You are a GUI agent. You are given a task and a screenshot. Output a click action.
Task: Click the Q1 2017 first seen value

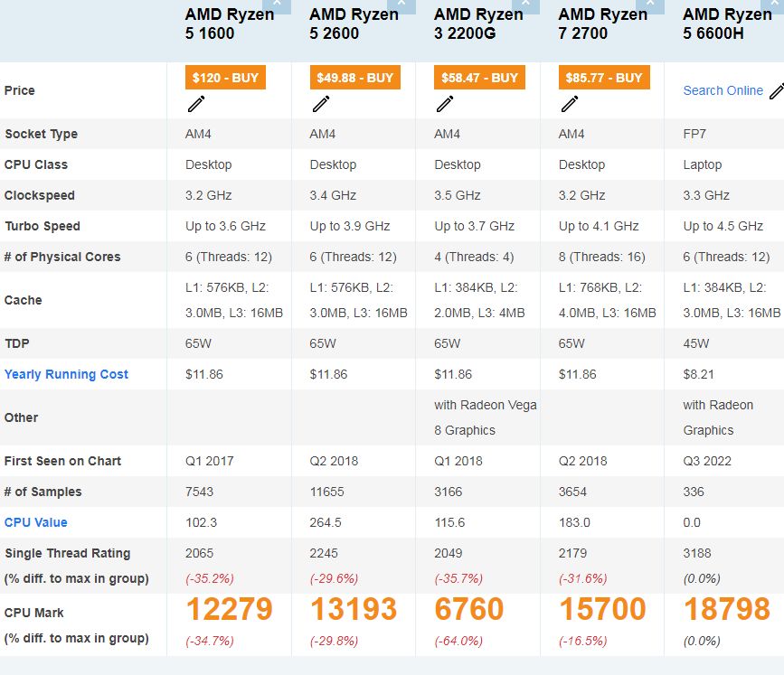coord(210,461)
